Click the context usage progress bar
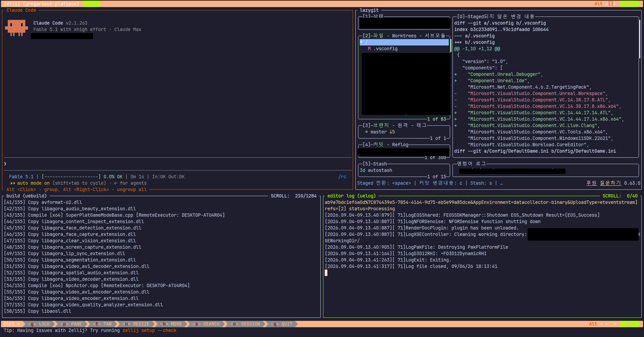644x337 pixels. click(x=71, y=177)
